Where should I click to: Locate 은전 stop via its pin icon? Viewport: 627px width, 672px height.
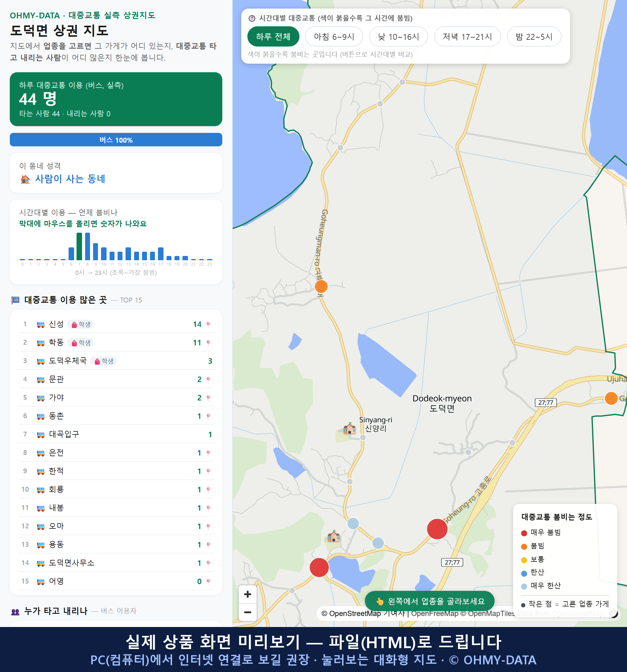click(208, 453)
